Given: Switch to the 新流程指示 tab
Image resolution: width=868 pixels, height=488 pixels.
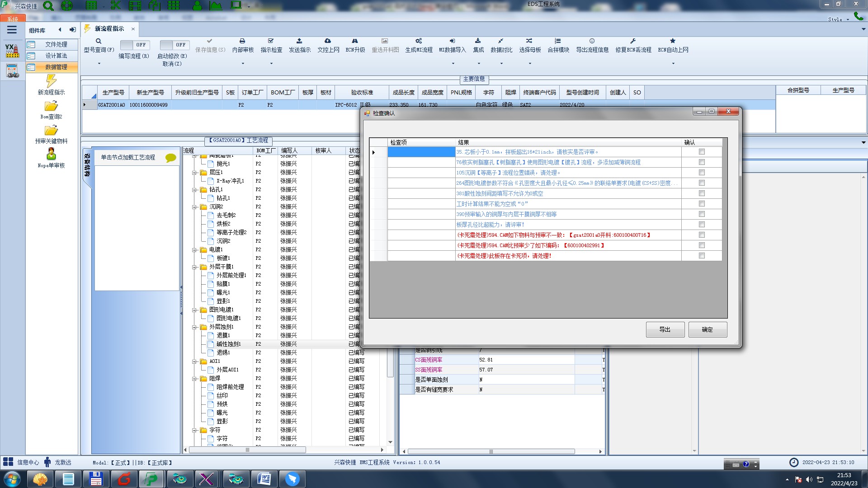Looking at the screenshot, I should click(109, 29).
